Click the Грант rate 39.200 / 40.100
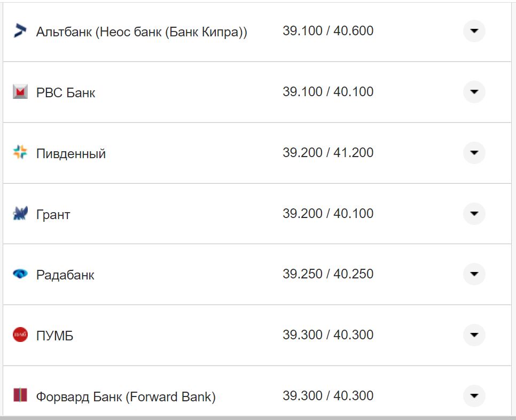Screen dimensions: 516x420 pyautogui.click(x=328, y=214)
